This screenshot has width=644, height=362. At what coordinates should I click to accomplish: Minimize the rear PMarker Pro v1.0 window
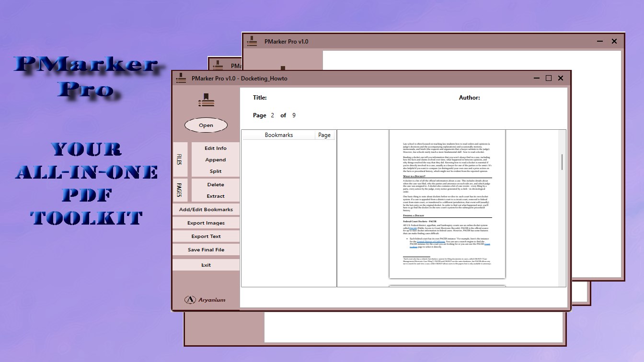(x=600, y=42)
